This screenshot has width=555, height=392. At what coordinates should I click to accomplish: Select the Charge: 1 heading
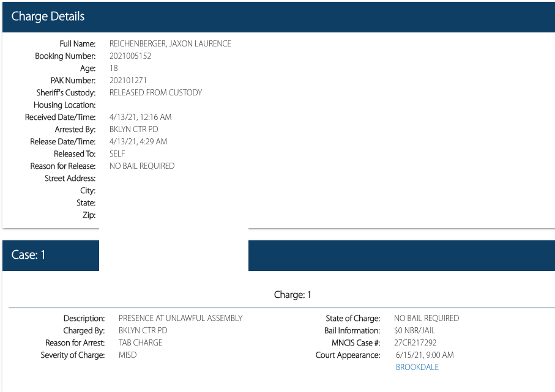click(292, 295)
